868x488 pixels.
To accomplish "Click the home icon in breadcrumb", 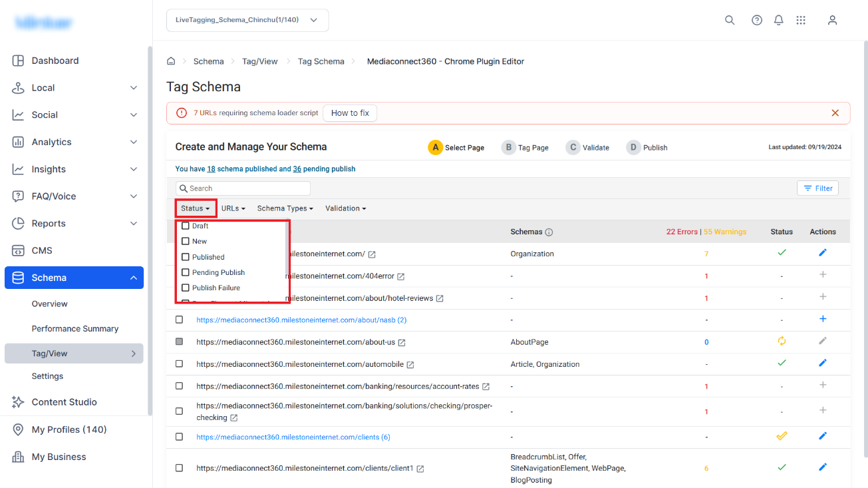I will pos(171,61).
